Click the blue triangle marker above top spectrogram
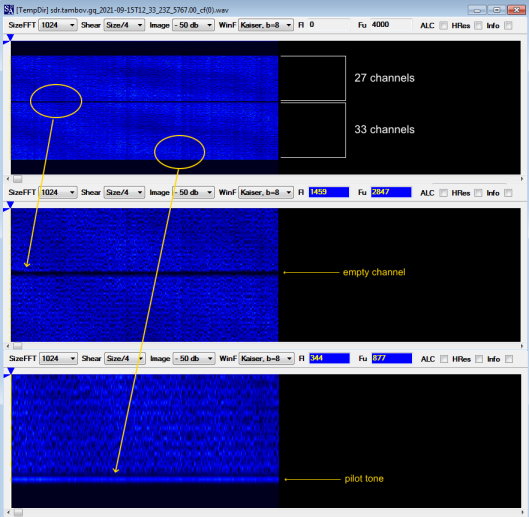 point(10,37)
